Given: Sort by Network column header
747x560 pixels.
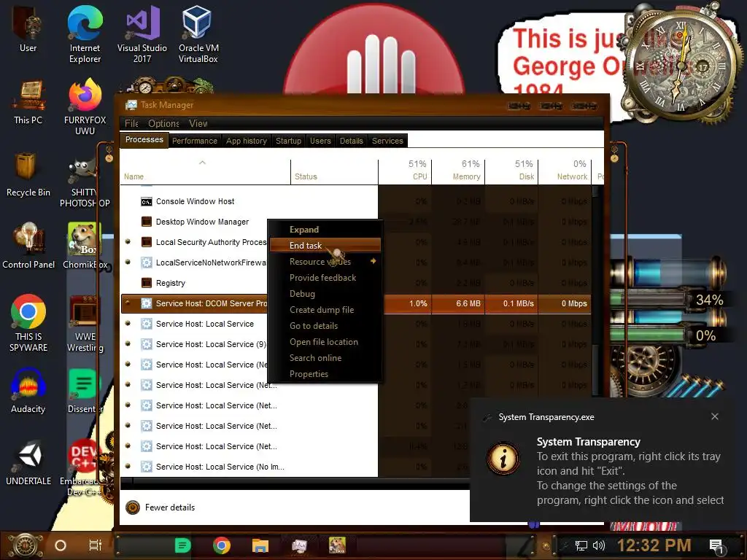Looking at the screenshot, I should click(x=565, y=171).
